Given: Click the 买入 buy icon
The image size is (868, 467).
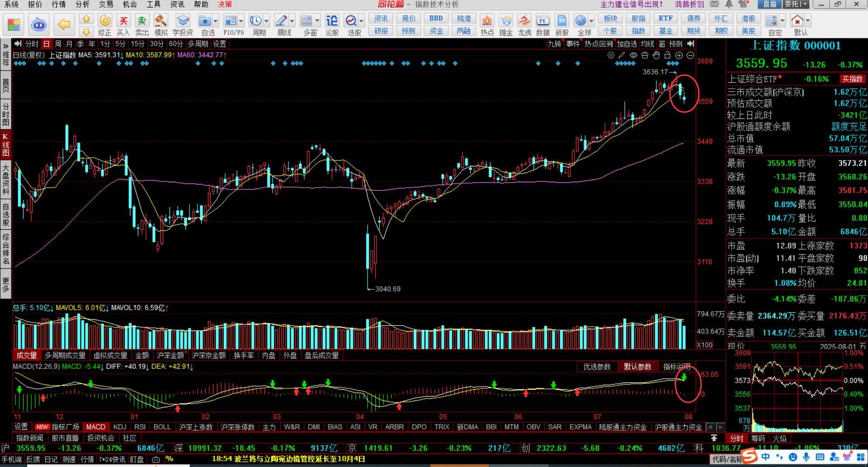Looking at the screenshot, I should pos(123,25).
